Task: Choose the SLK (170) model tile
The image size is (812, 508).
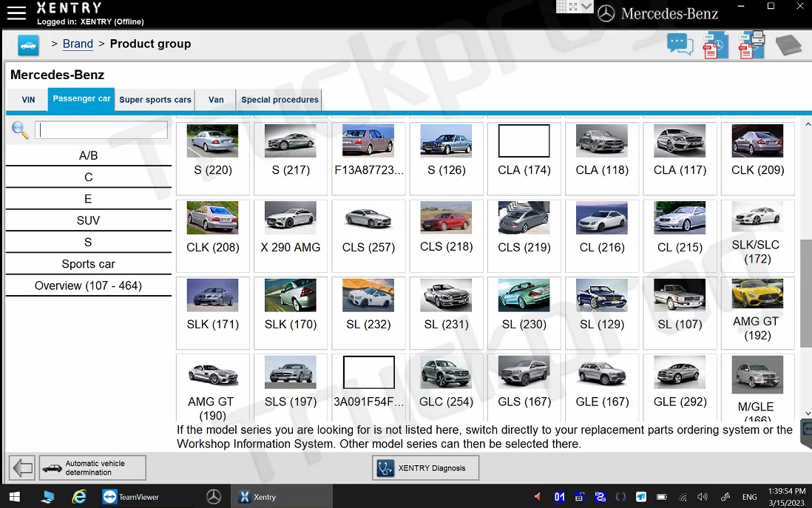Action: (291, 313)
